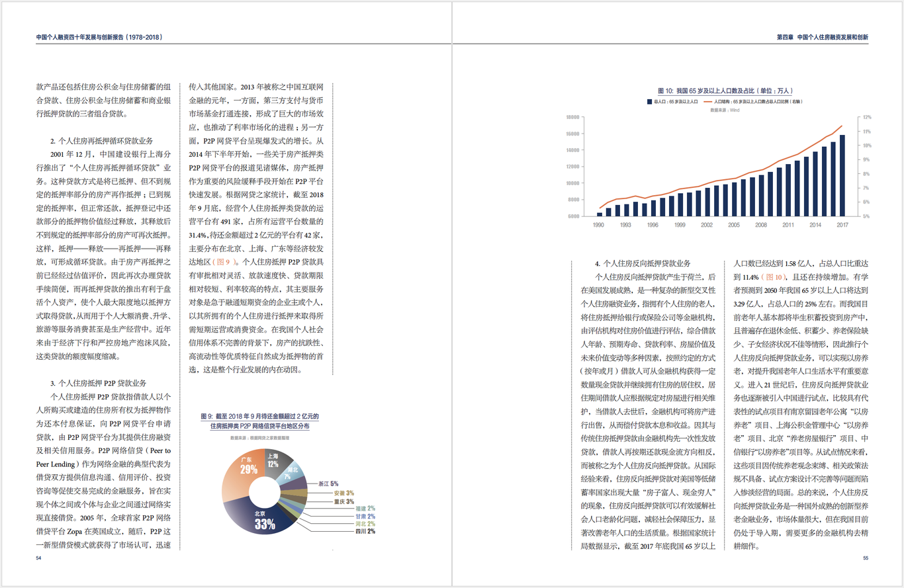
Task: Click the '18000' left axis label
Action: pyautogui.click(x=573, y=117)
